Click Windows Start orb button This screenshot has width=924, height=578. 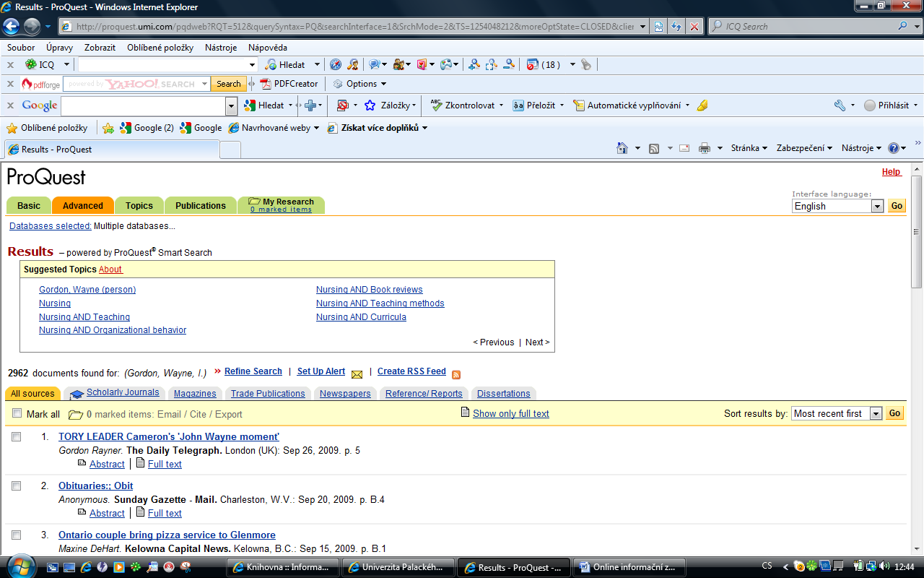(20, 566)
